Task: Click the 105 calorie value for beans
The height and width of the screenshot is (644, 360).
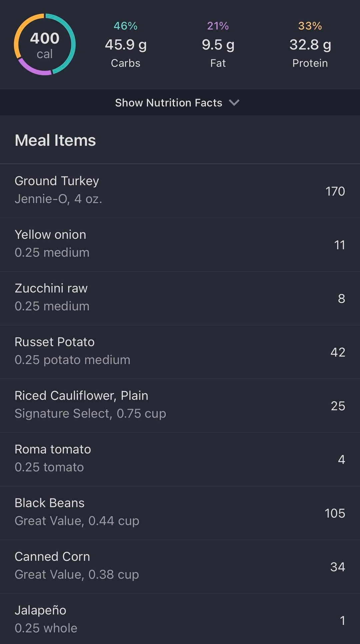Action: (x=335, y=513)
